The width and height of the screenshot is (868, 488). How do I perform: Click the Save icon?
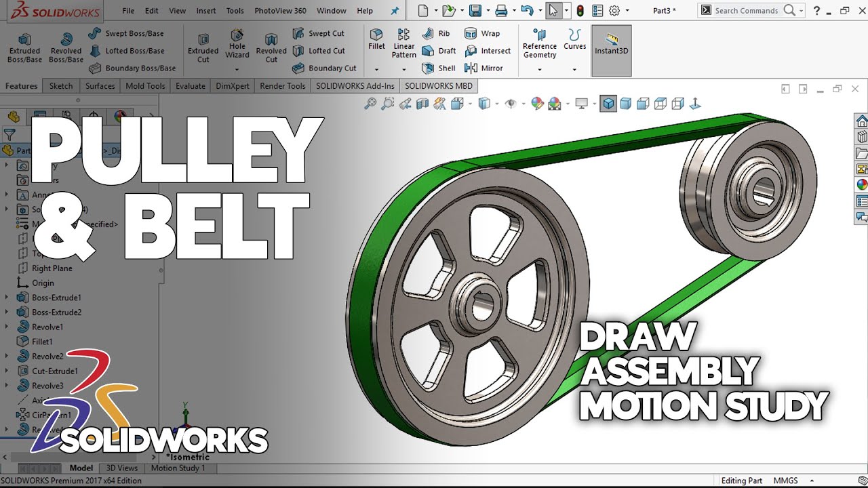[x=475, y=10]
